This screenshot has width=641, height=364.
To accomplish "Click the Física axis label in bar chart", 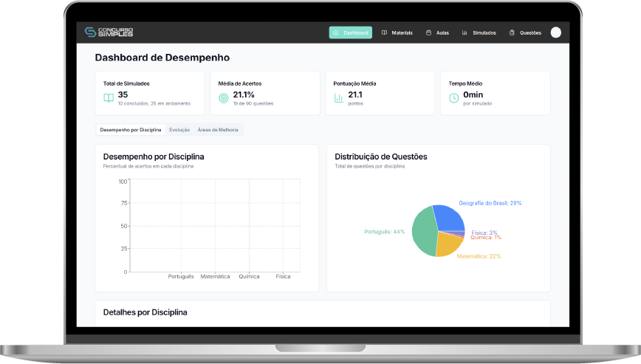I will (x=283, y=277).
